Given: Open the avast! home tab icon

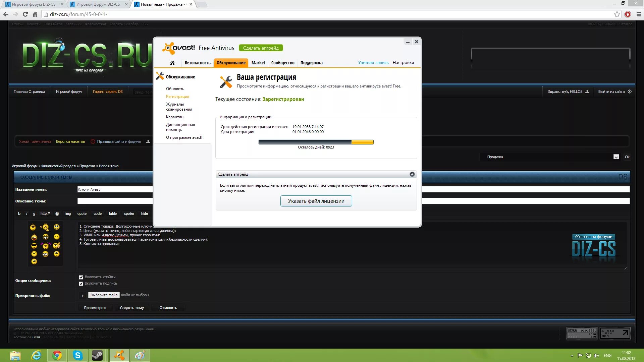Looking at the screenshot, I should coord(172,63).
